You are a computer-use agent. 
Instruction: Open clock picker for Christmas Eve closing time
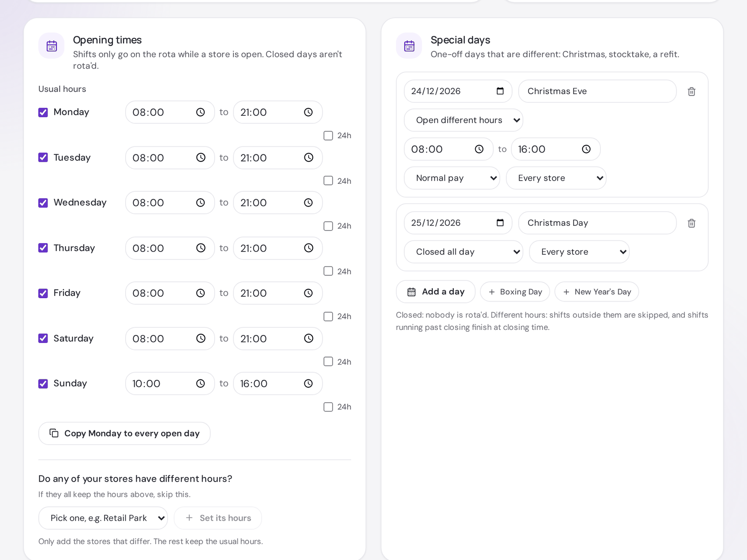[x=586, y=149]
